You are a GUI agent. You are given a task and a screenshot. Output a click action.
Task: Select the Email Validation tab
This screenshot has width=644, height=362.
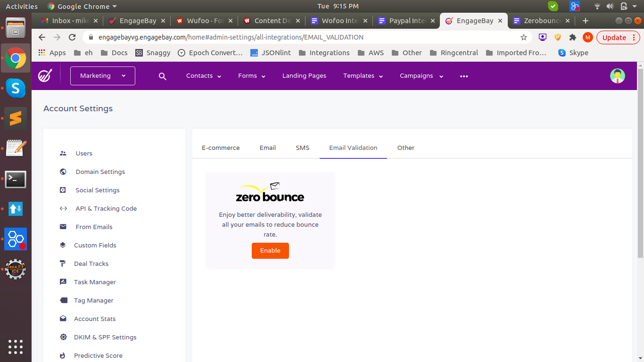click(353, 148)
